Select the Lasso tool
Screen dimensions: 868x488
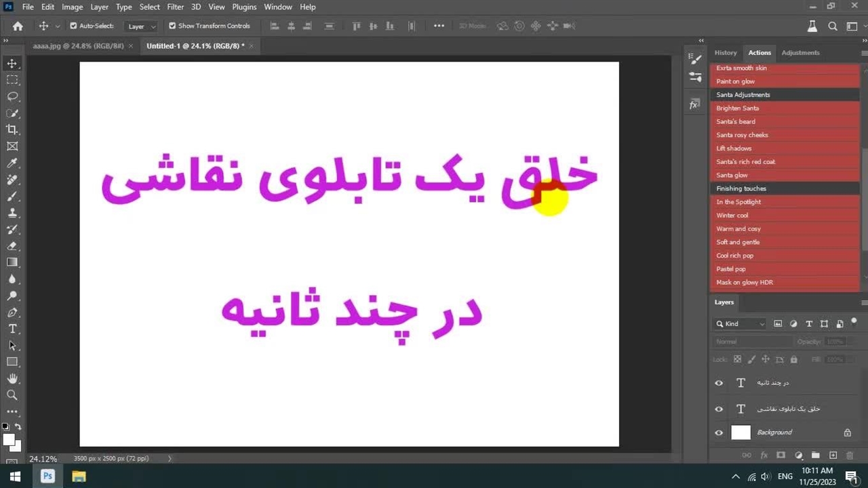click(x=12, y=96)
